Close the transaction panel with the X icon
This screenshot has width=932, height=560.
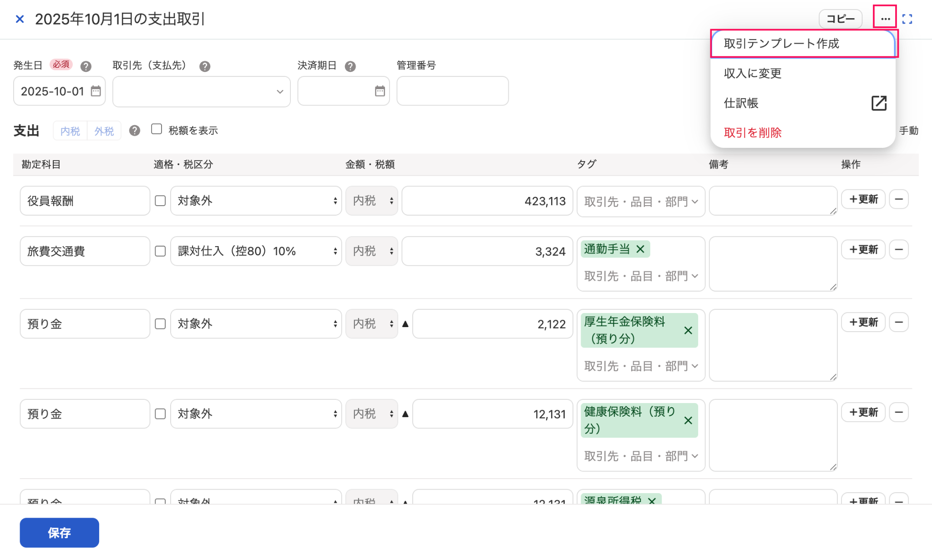pyautogui.click(x=20, y=19)
